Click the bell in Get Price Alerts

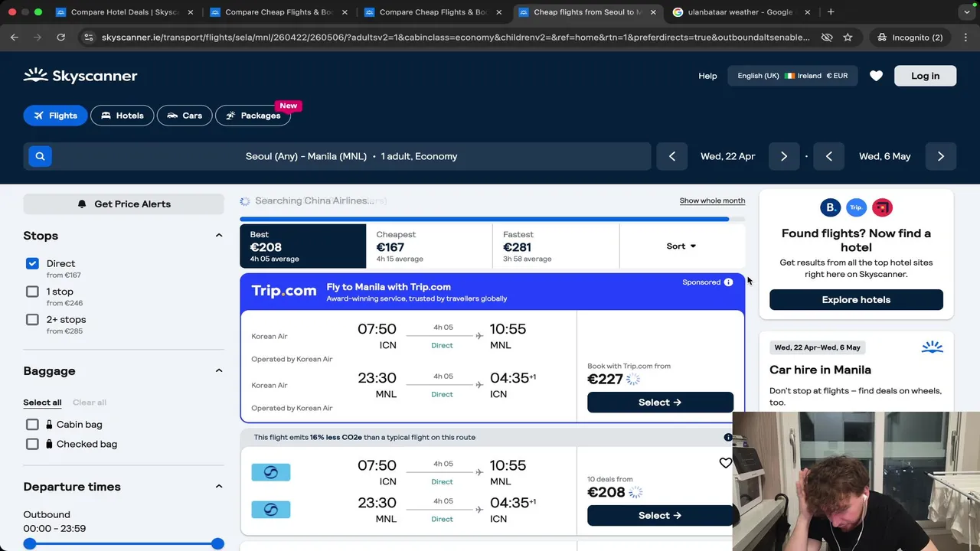point(82,204)
